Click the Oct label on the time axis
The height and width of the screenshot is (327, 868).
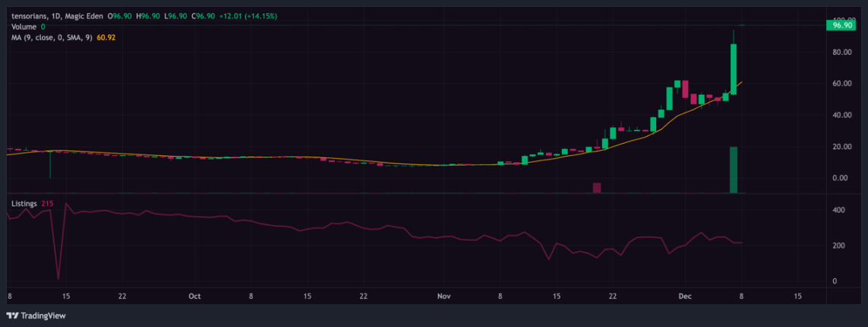(194, 296)
